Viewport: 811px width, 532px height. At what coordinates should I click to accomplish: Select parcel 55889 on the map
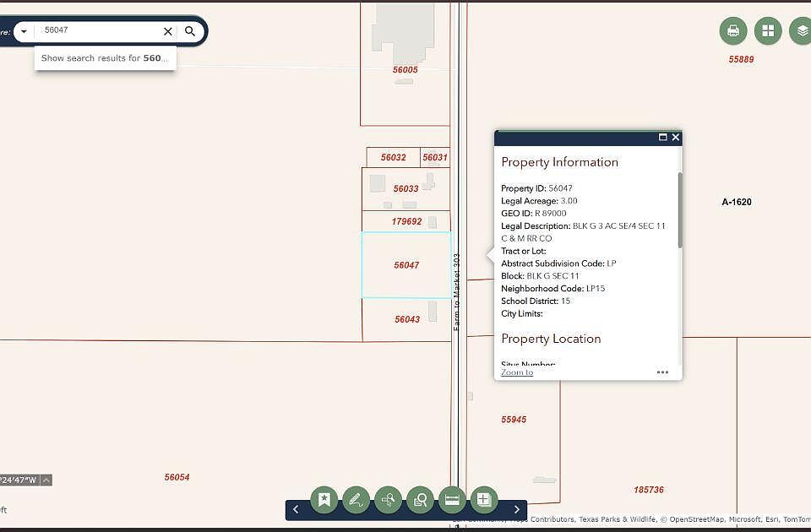[741, 59]
